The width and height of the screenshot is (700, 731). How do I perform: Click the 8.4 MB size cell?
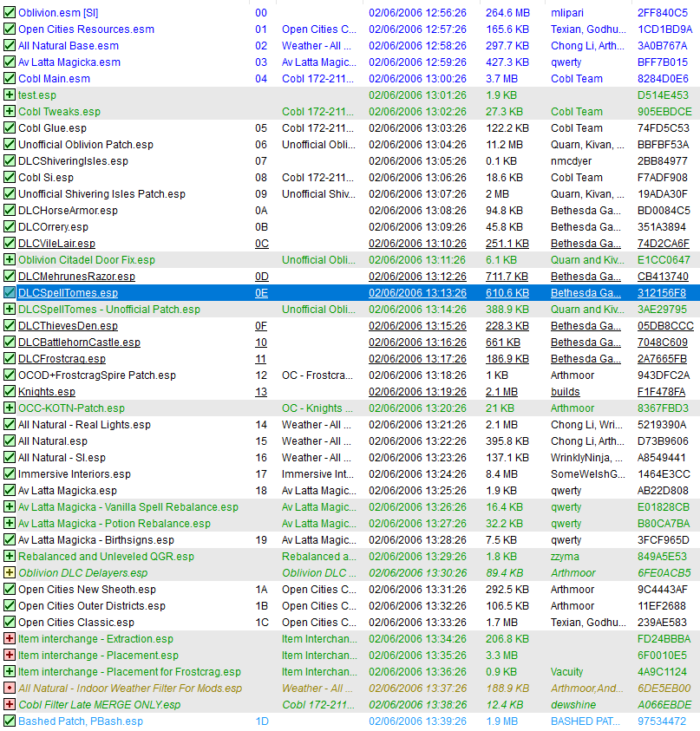tap(501, 474)
